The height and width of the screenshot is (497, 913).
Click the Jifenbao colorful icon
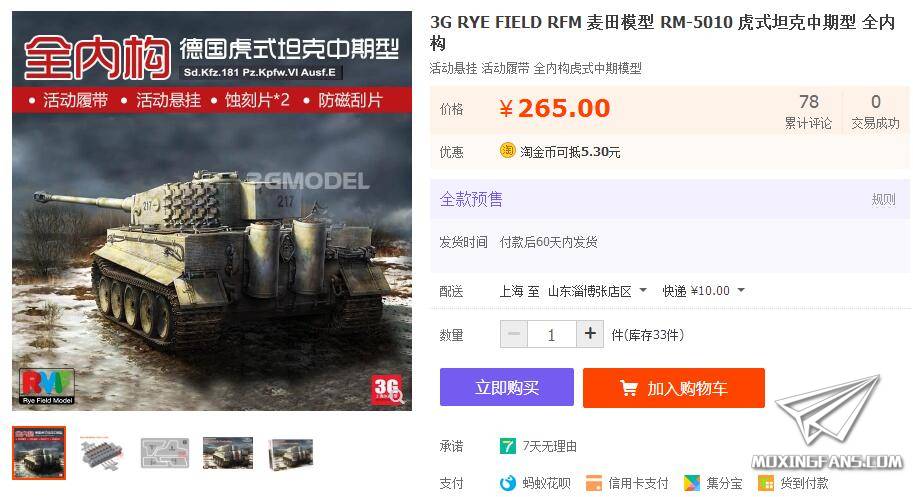point(692,483)
